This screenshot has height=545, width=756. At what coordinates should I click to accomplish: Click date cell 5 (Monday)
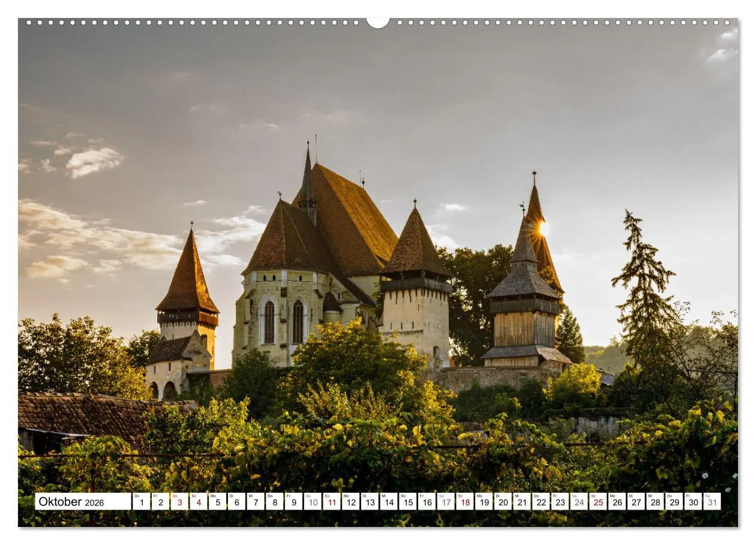point(217,502)
